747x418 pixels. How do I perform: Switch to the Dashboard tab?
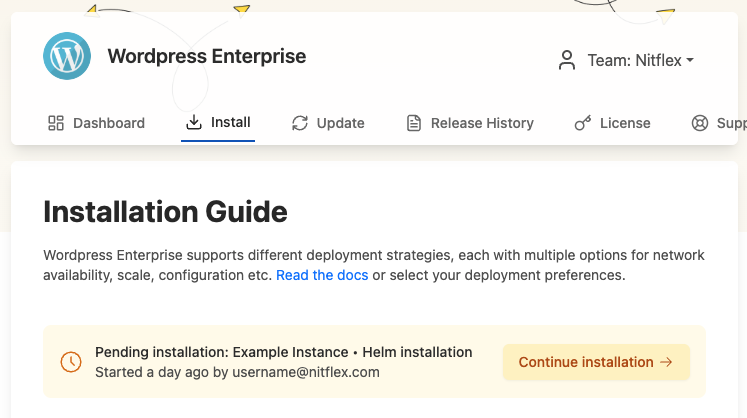(109, 123)
